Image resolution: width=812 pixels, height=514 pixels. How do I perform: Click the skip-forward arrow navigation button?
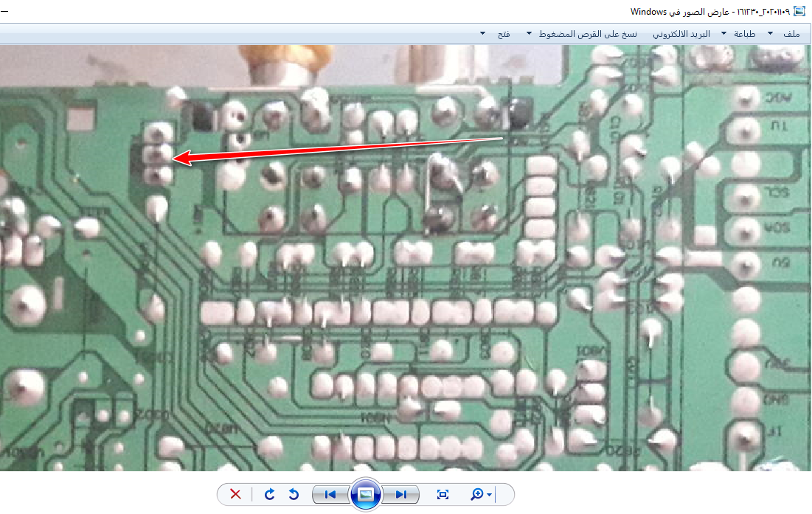(400, 494)
